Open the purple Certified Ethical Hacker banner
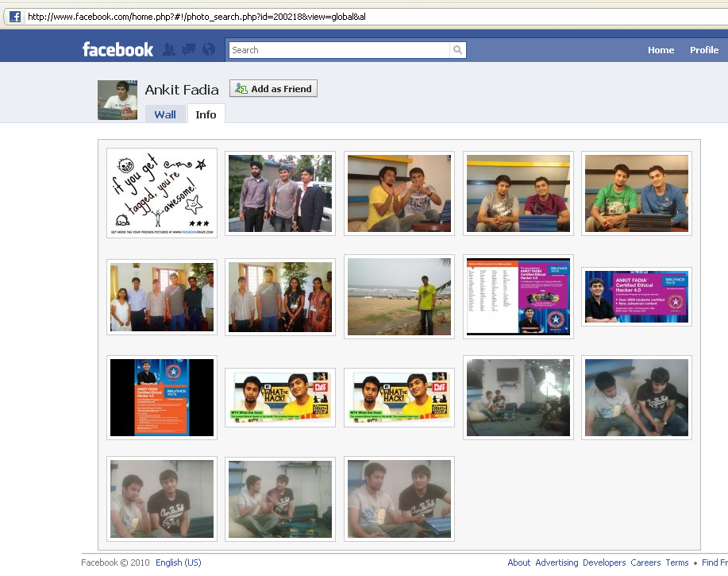The image size is (728, 576). point(637,296)
